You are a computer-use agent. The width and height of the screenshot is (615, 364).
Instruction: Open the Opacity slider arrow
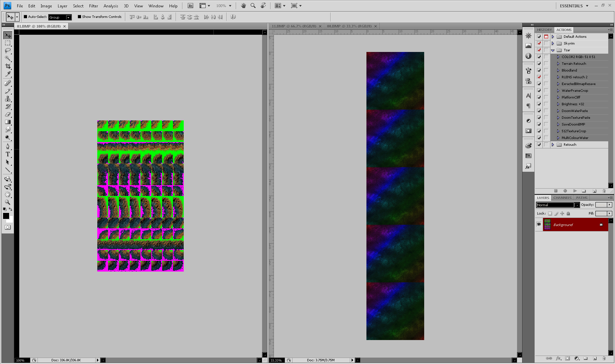(x=609, y=205)
